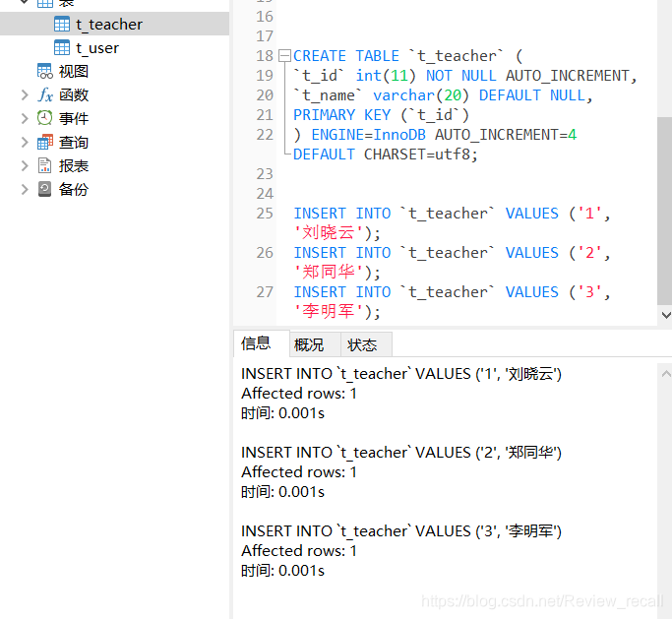Click message INSERT line with '李明军'

(401, 531)
